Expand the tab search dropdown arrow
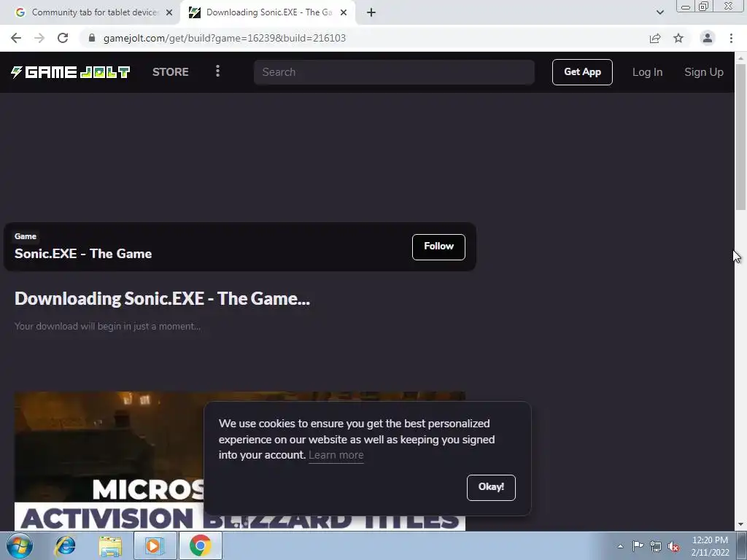The height and width of the screenshot is (560, 747). [x=659, y=13]
